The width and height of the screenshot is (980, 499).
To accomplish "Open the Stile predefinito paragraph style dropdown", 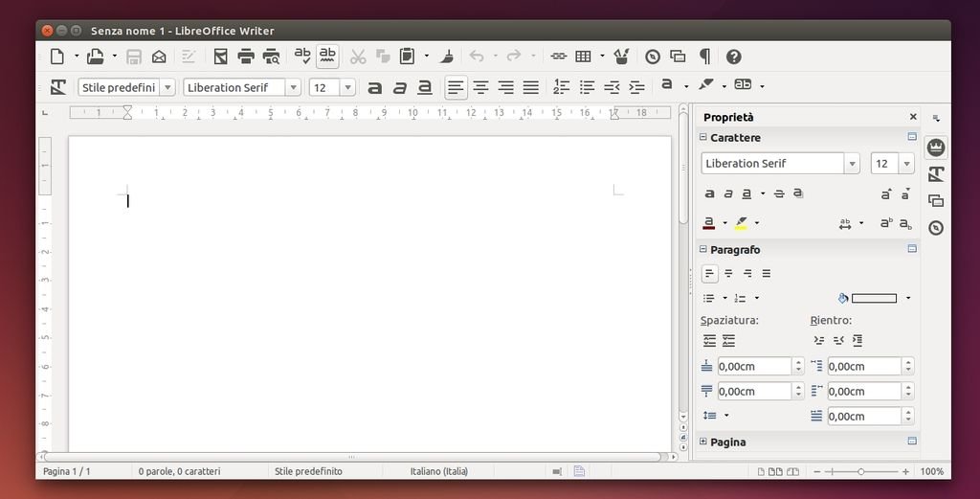I will pyautogui.click(x=167, y=87).
